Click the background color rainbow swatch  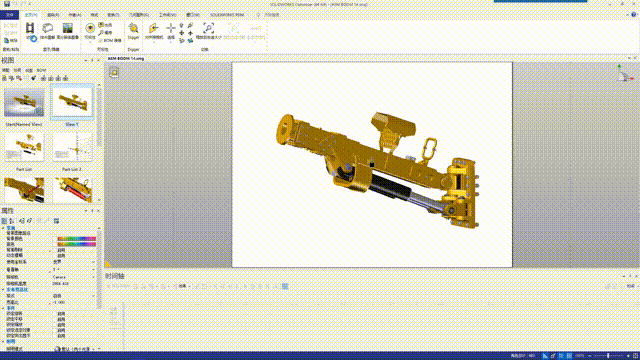tap(76, 239)
